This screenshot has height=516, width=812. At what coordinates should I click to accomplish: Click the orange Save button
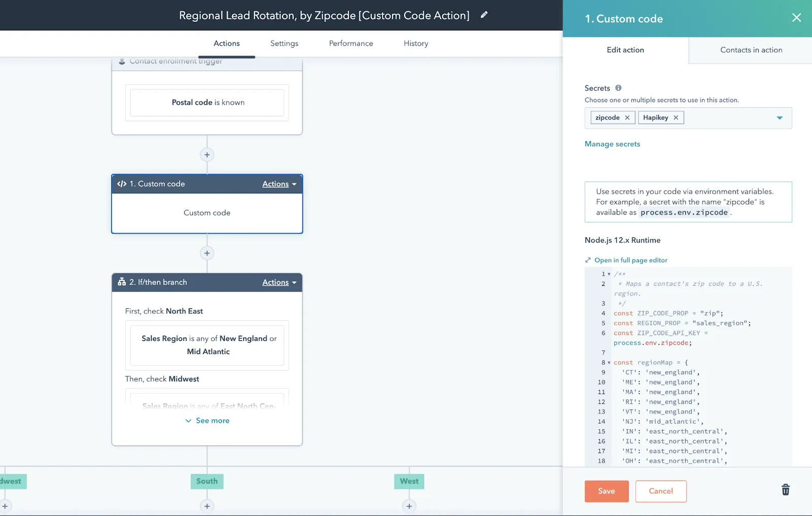(x=606, y=491)
